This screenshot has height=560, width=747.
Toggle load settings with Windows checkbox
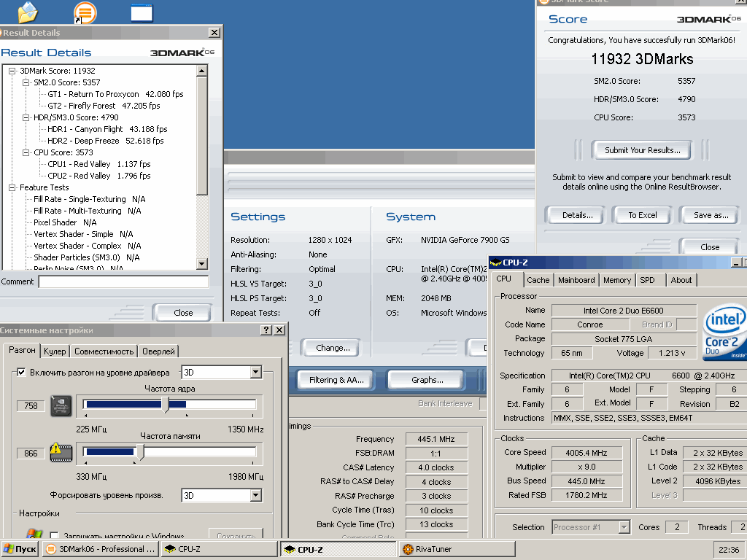[x=54, y=536]
